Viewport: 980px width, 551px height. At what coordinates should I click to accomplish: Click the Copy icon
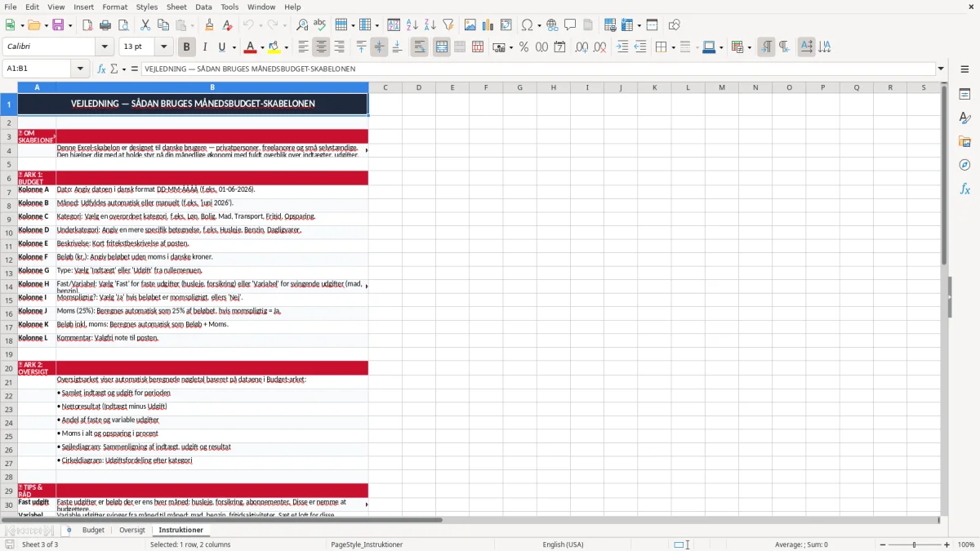163,25
